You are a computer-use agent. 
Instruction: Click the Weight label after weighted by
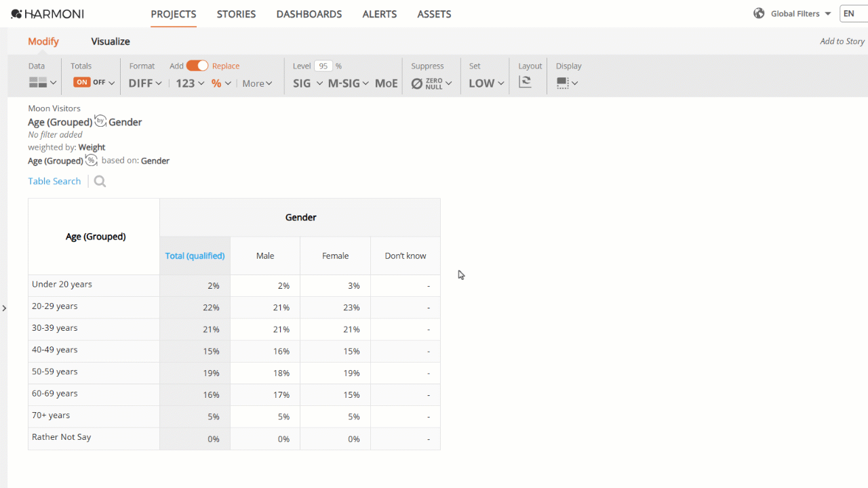pyautogui.click(x=92, y=147)
